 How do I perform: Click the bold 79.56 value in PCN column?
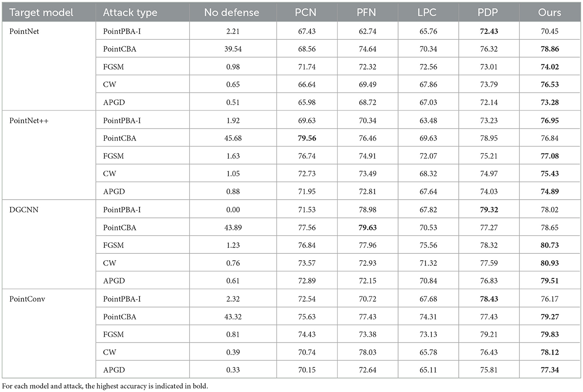[307, 139]
